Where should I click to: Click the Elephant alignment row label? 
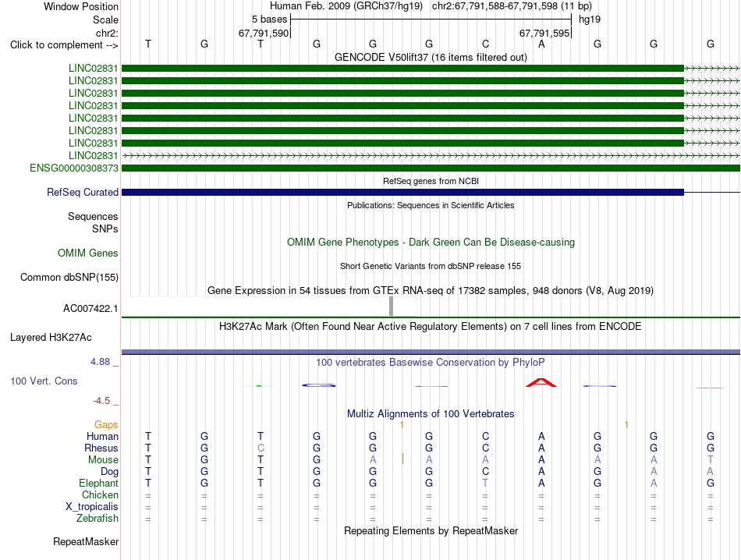(x=98, y=483)
